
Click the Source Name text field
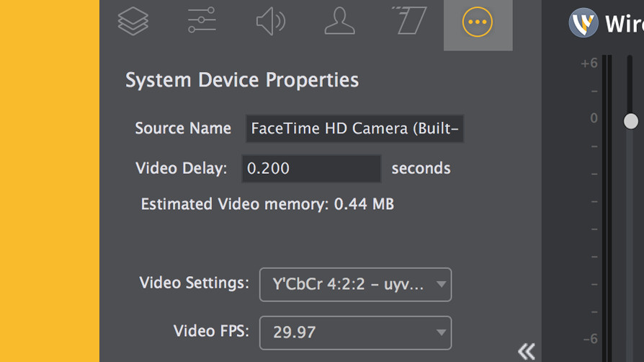[x=355, y=129]
